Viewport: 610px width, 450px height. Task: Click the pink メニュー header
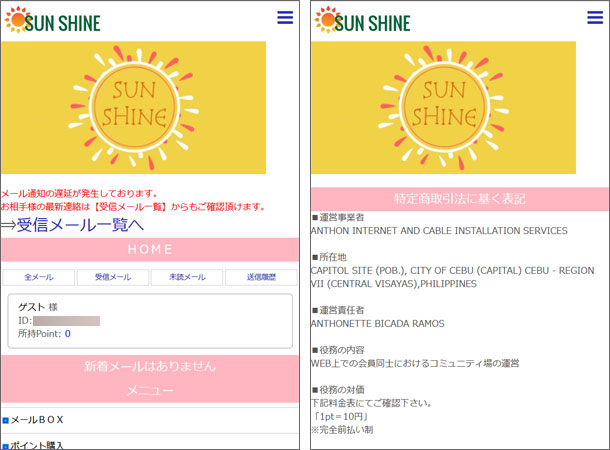pos(149,390)
